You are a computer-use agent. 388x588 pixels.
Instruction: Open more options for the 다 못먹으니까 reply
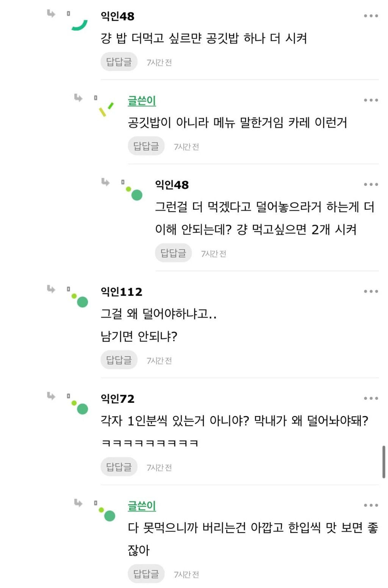coord(371,505)
